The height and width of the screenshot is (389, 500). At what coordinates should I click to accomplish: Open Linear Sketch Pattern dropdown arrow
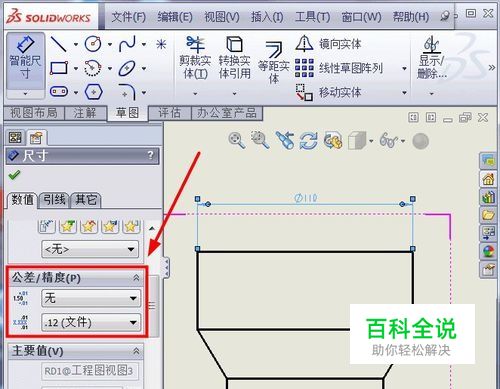[x=404, y=69]
